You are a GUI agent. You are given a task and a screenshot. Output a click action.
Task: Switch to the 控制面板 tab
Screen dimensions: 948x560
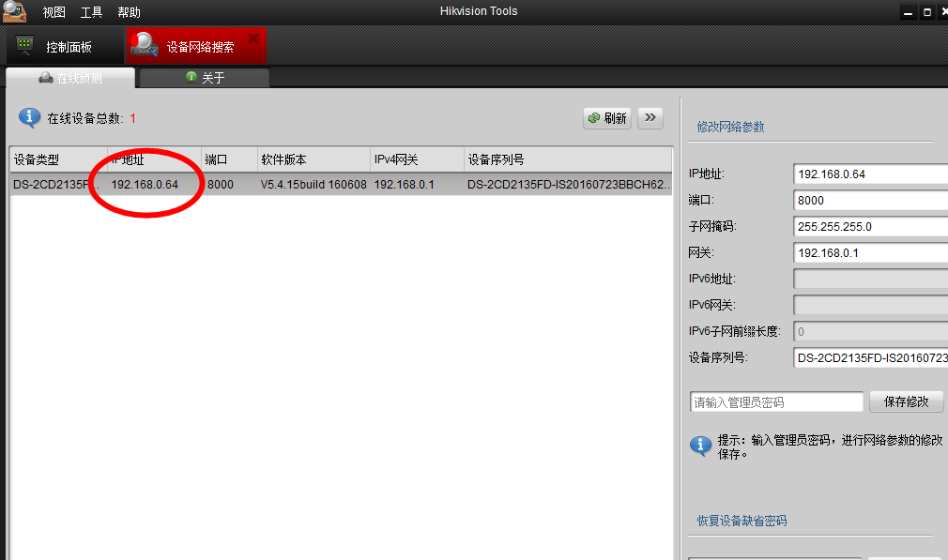(x=66, y=47)
